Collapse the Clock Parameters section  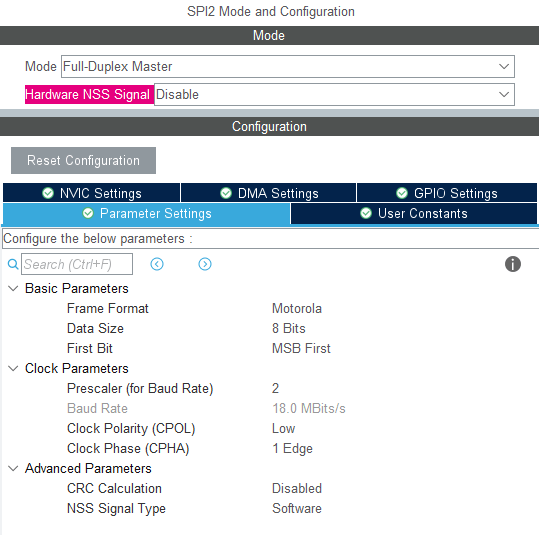coord(13,369)
